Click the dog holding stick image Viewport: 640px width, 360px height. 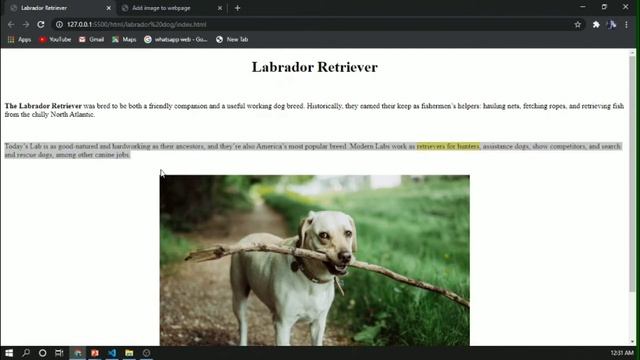315,260
